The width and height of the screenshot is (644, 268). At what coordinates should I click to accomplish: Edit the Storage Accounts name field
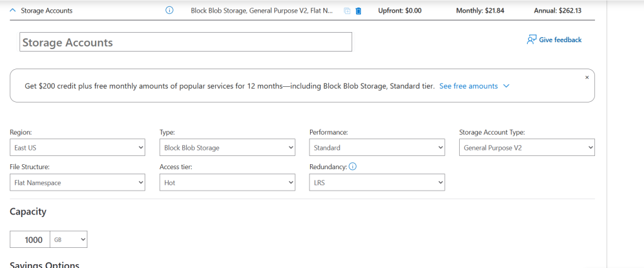[186, 42]
